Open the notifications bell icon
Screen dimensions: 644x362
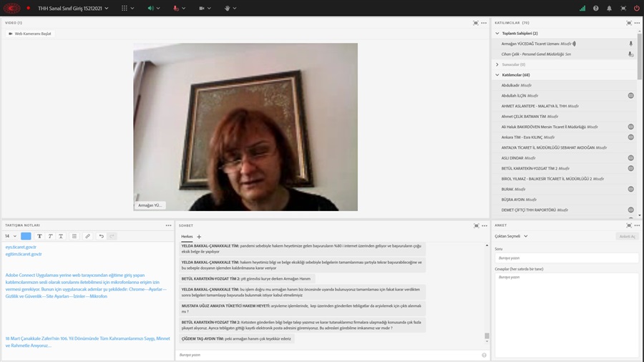pos(609,8)
